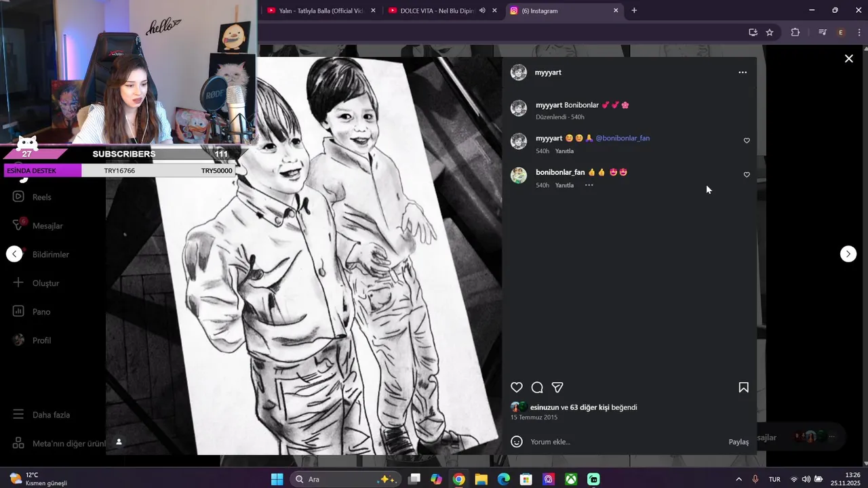Reply to the myyyart comment via Yanıtla
The image size is (868, 488).
point(564,151)
